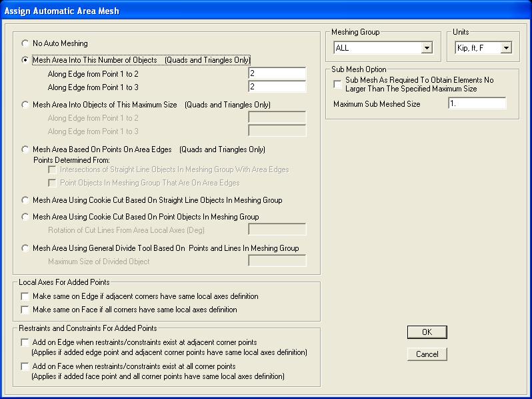Choose Mesh Area Into This Number of Objects
The width and height of the screenshot is (532, 399).
pyautogui.click(x=25, y=60)
